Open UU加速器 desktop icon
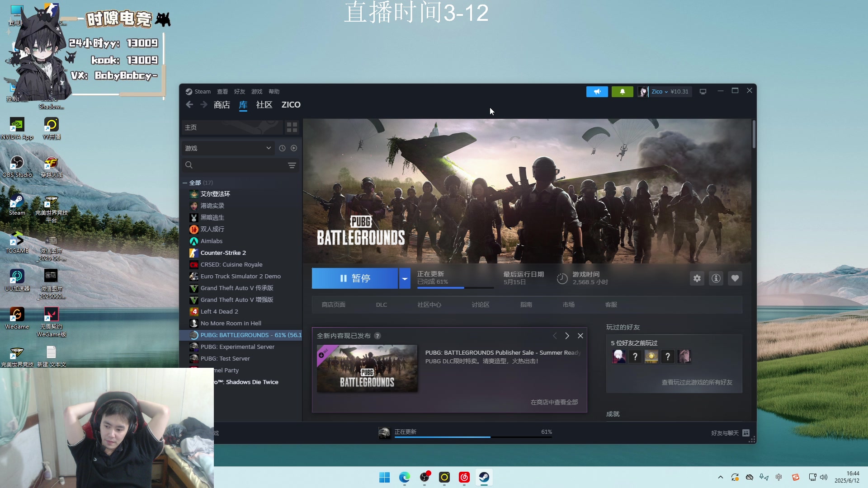This screenshot has width=868, height=488. 17,280
